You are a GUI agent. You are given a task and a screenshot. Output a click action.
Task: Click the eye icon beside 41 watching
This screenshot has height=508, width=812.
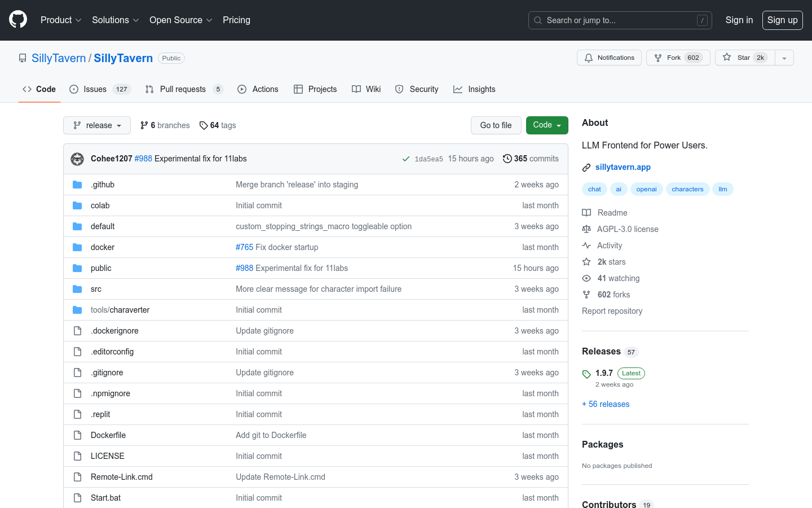(586, 278)
